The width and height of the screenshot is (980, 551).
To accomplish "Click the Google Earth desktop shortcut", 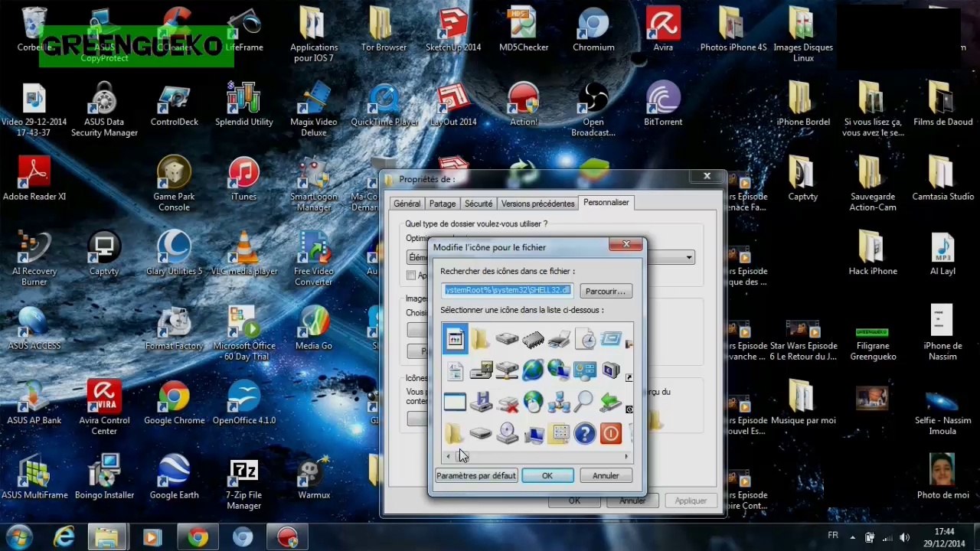I will coord(174,478).
